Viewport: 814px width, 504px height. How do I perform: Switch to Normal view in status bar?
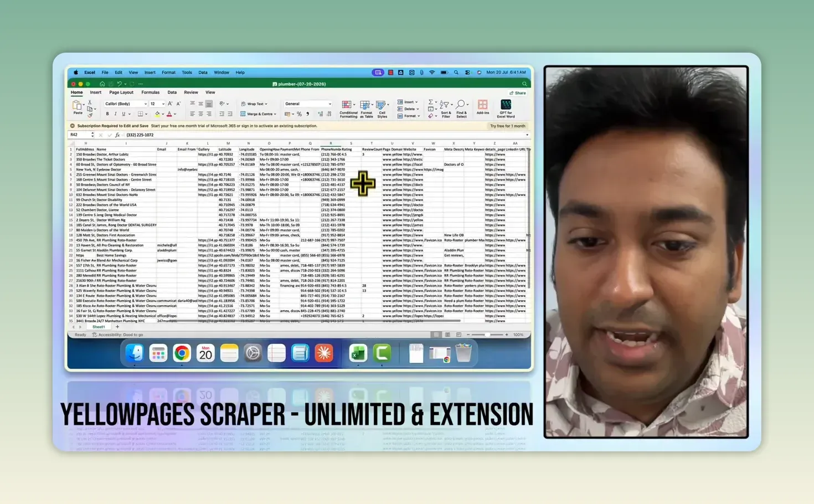click(x=436, y=335)
